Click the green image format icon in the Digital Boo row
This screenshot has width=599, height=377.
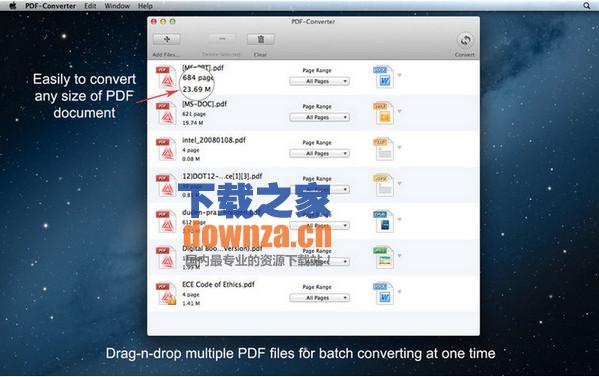tap(383, 257)
